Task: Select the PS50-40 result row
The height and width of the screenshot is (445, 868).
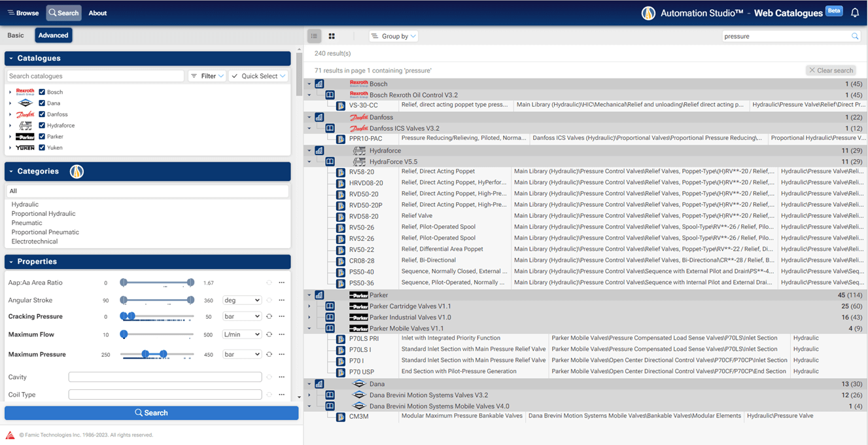Action: (x=587, y=272)
